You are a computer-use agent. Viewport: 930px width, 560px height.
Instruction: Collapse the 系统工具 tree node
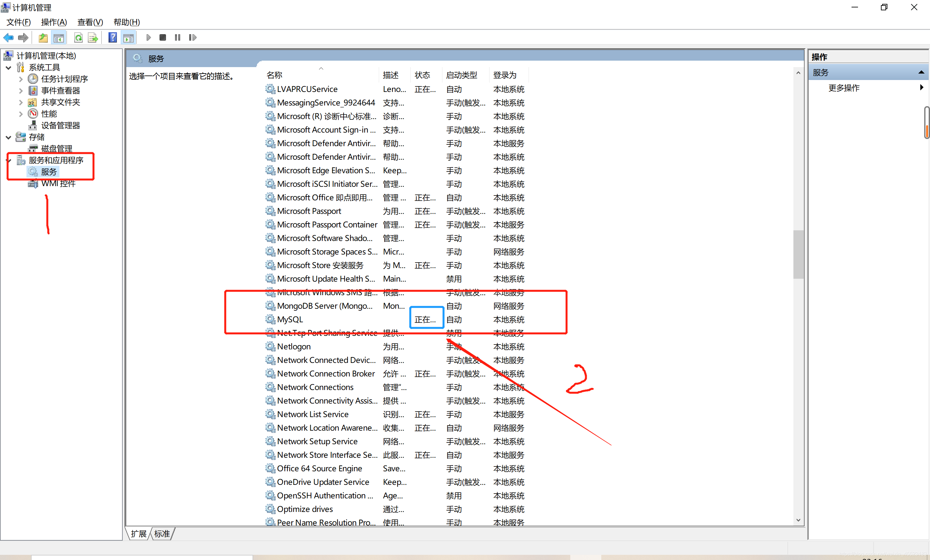point(9,68)
